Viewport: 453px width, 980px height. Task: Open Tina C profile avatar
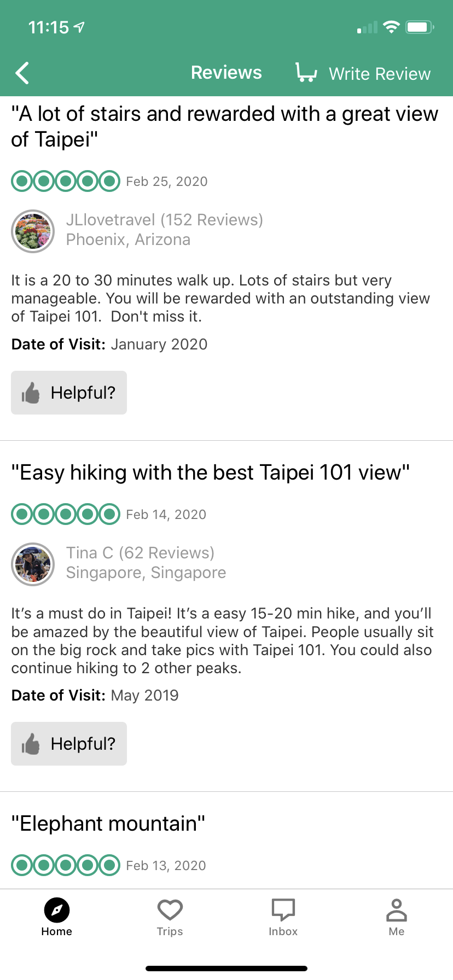(x=33, y=564)
